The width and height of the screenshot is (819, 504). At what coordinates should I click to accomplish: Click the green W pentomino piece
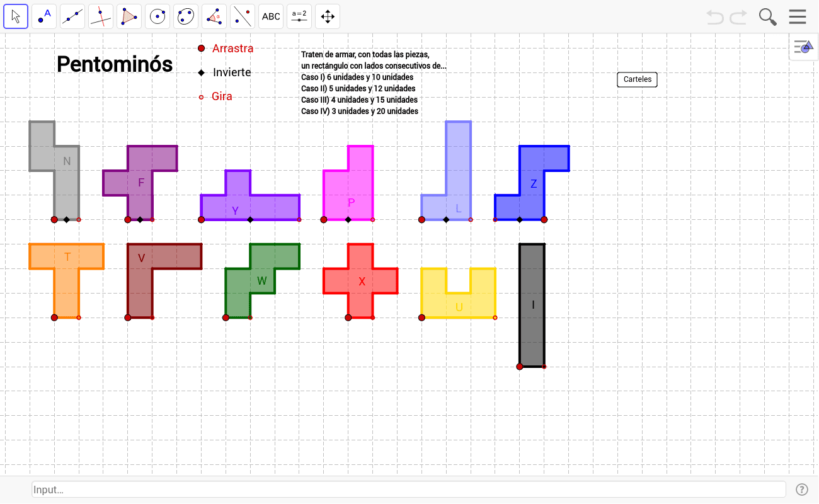tap(263, 280)
